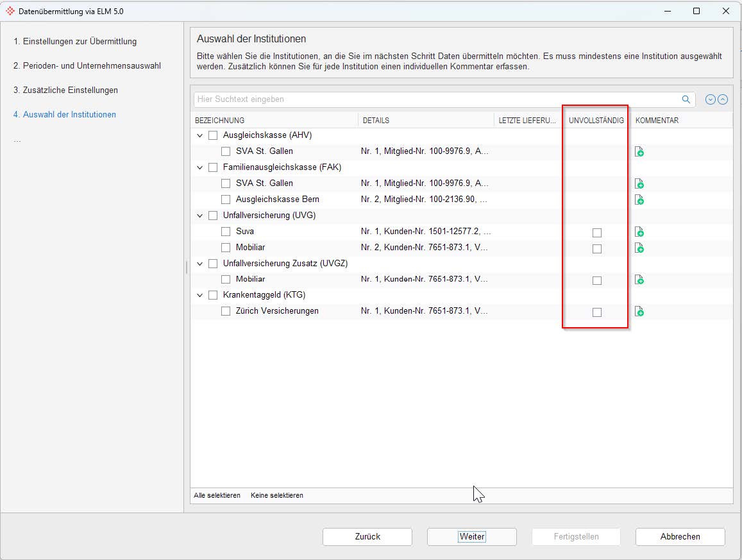This screenshot has height=560, width=742.
Task: Collapse the Familienausgleichskasse (FAK) group
Action: click(x=200, y=167)
